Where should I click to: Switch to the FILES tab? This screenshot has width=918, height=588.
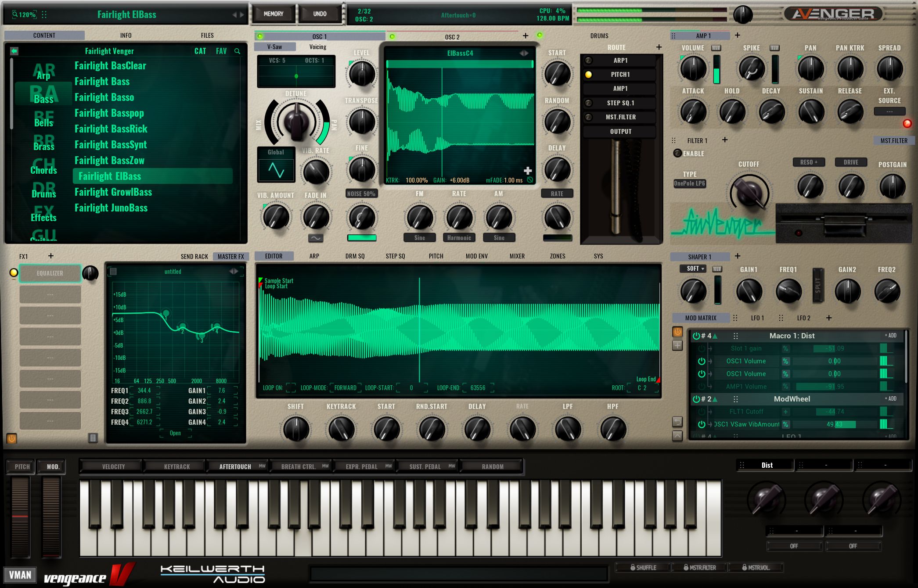(x=207, y=36)
